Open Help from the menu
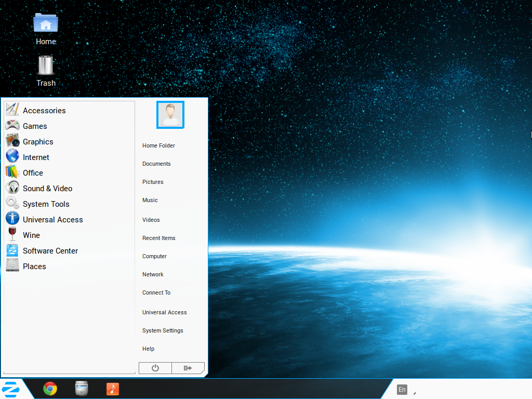Viewport: 532px width, 399px height. coord(148,349)
